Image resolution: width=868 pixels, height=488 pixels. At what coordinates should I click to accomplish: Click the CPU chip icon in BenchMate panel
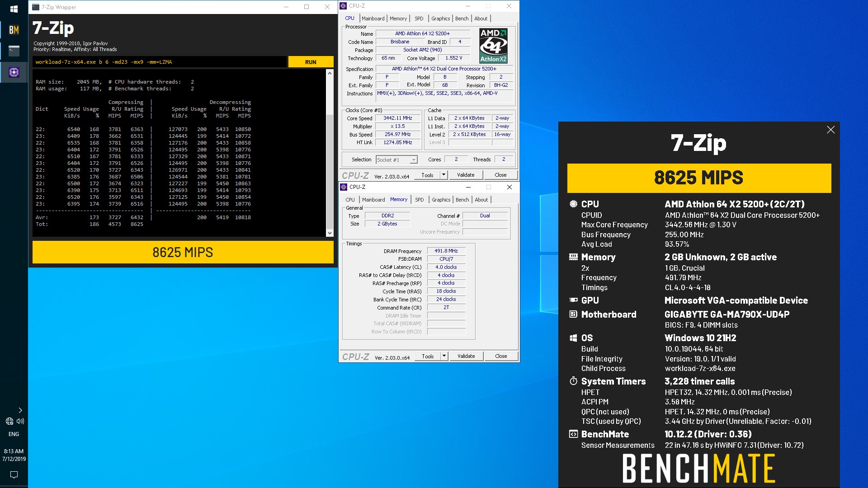click(x=573, y=204)
